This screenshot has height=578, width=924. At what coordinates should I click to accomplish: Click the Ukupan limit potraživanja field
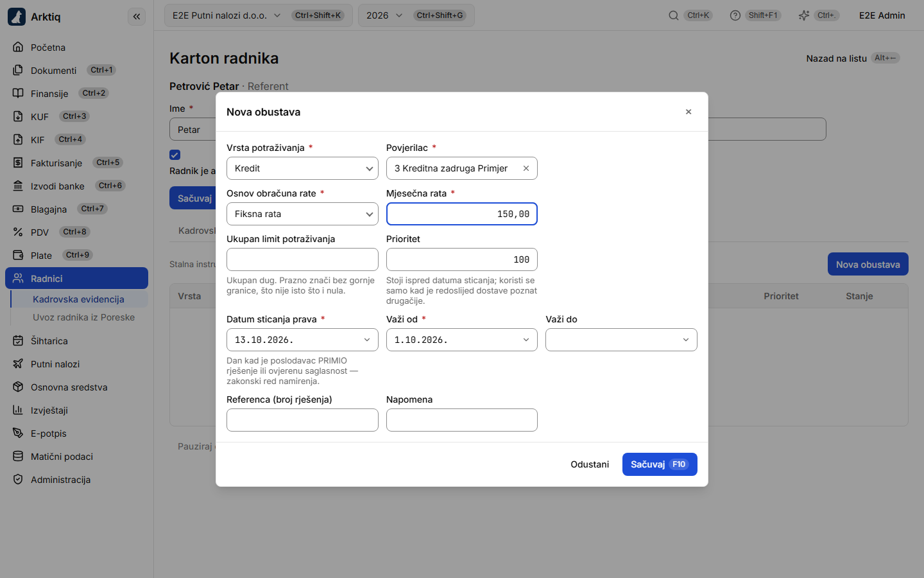(302, 259)
